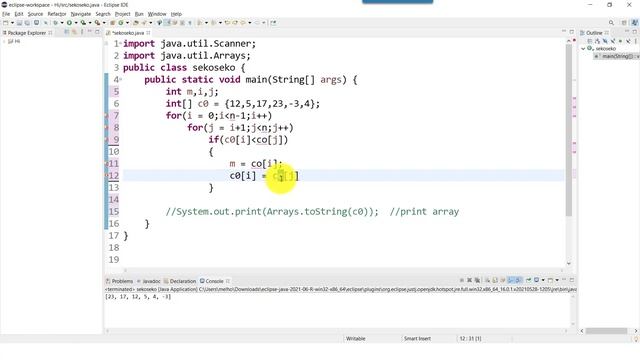Toggle Sort in the Outline toolbar

598,41
